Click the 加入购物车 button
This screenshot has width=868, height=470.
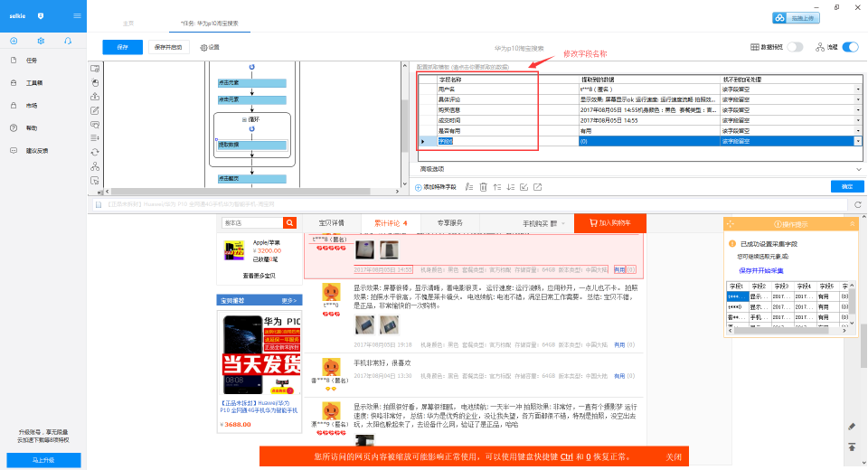(x=610, y=223)
